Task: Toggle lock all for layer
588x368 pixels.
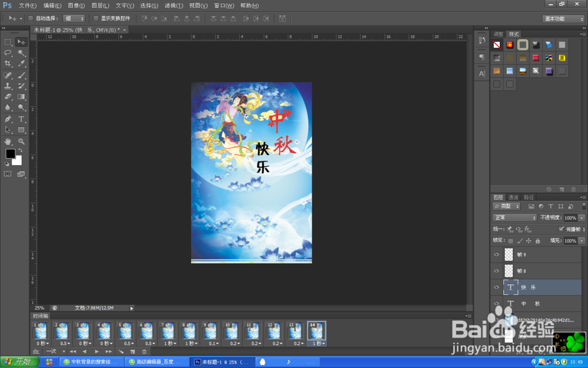Action: point(538,241)
